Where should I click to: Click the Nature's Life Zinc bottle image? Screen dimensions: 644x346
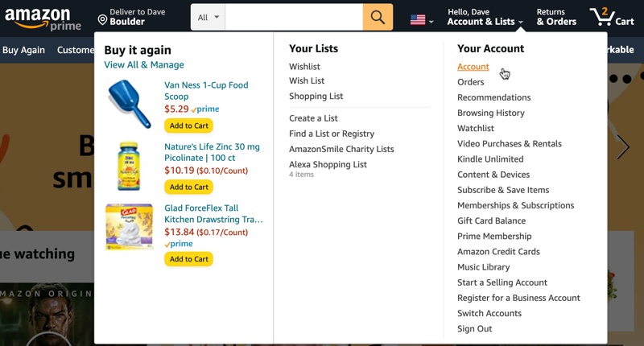click(x=130, y=166)
